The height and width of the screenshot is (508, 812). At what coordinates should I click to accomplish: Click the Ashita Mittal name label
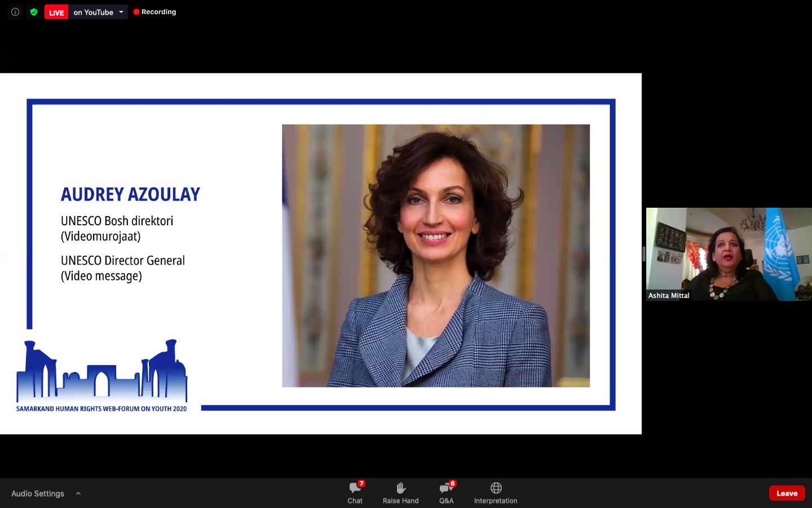(669, 295)
